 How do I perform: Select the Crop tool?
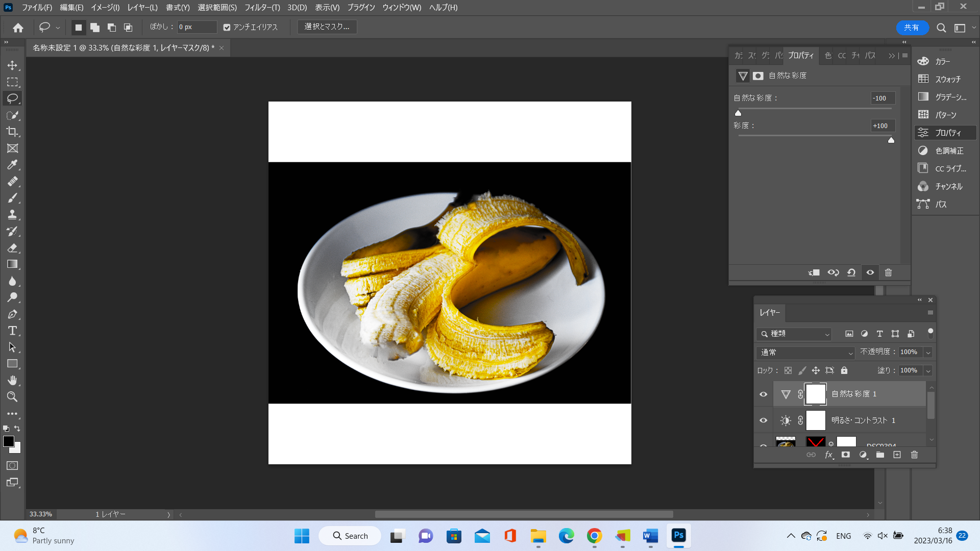point(12,132)
